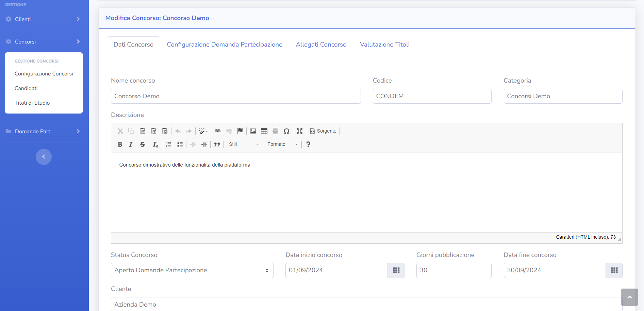Click the Remove Link icon
644x311 pixels.
(x=229, y=131)
